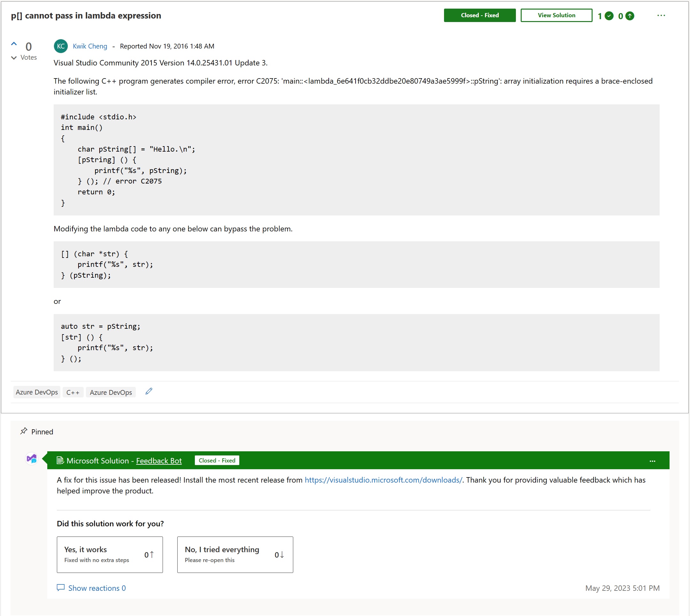Image resolution: width=690 pixels, height=616 pixels.
Task: Click the green checkmark counter near View Solution
Action: pos(609,16)
